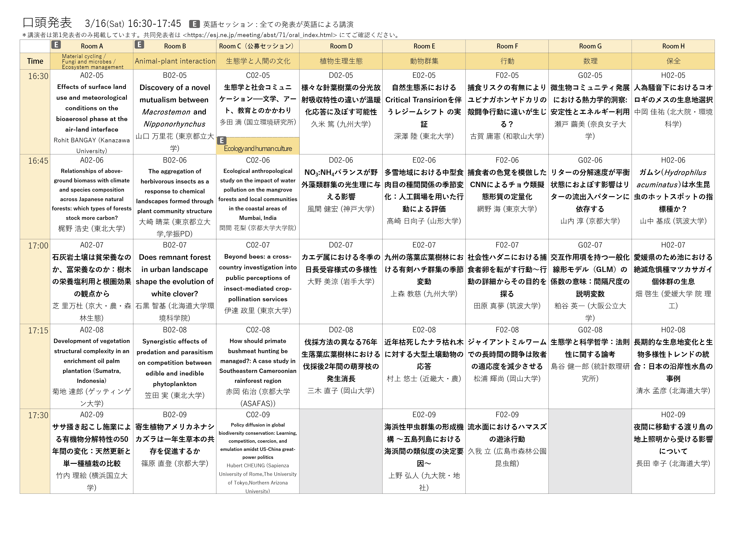Click the E badge above Ecology and human culture

[222, 141]
